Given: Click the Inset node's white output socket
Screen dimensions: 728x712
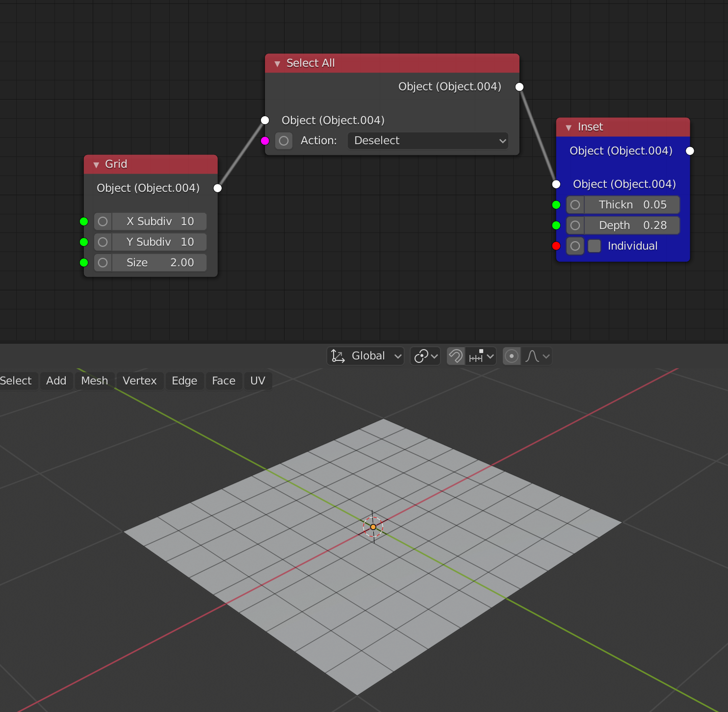Looking at the screenshot, I should 690,151.
